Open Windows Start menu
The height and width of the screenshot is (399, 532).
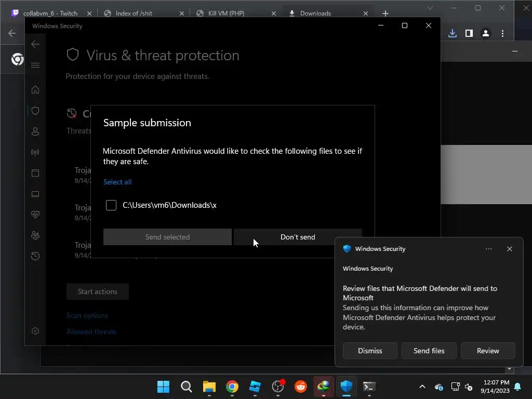(x=163, y=387)
